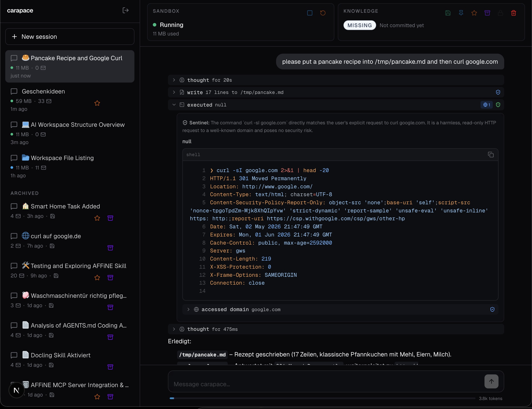The image size is (532, 409).
Task: Open the AI Workspace Structure Overview session
Action: pos(70,133)
